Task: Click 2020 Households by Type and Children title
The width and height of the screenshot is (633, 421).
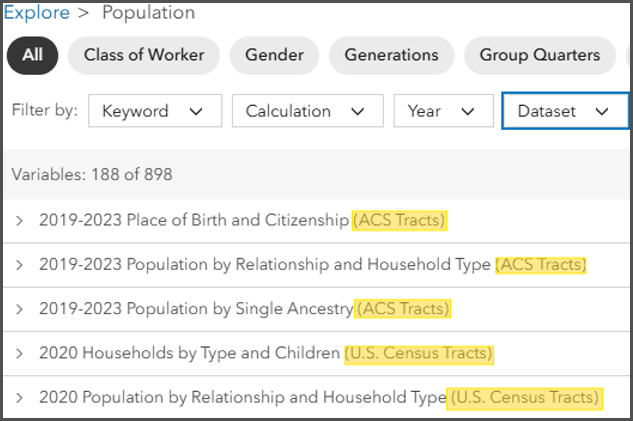Action: point(189,353)
